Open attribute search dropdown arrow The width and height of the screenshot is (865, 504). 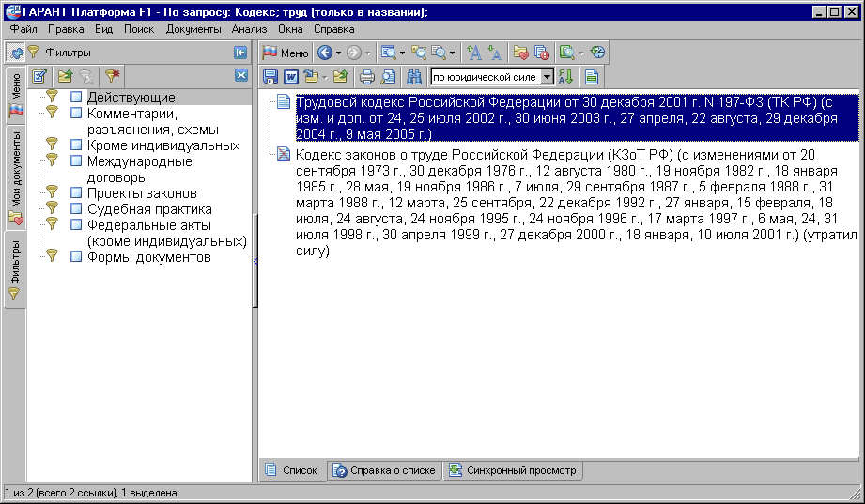coord(402,53)
